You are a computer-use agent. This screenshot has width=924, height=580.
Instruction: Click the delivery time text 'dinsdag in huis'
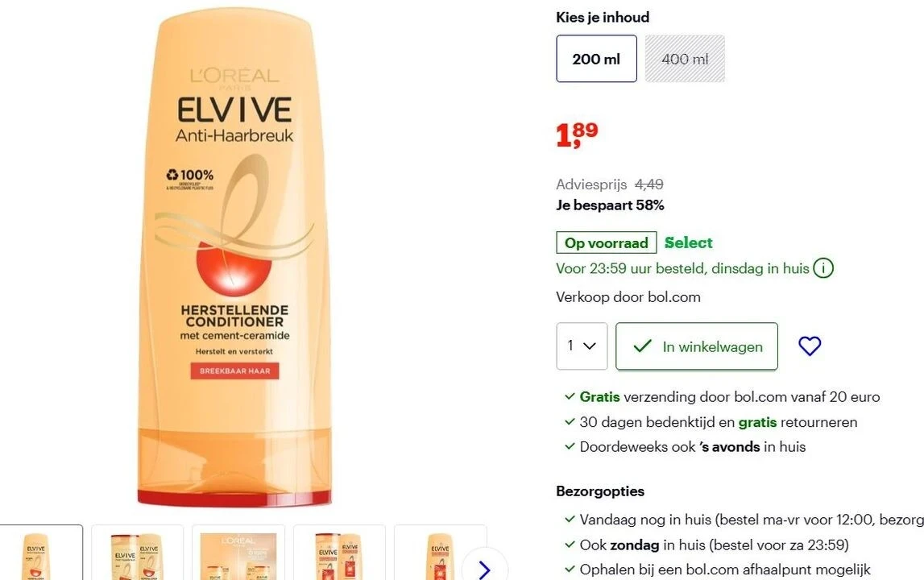(x=760, y=269)
